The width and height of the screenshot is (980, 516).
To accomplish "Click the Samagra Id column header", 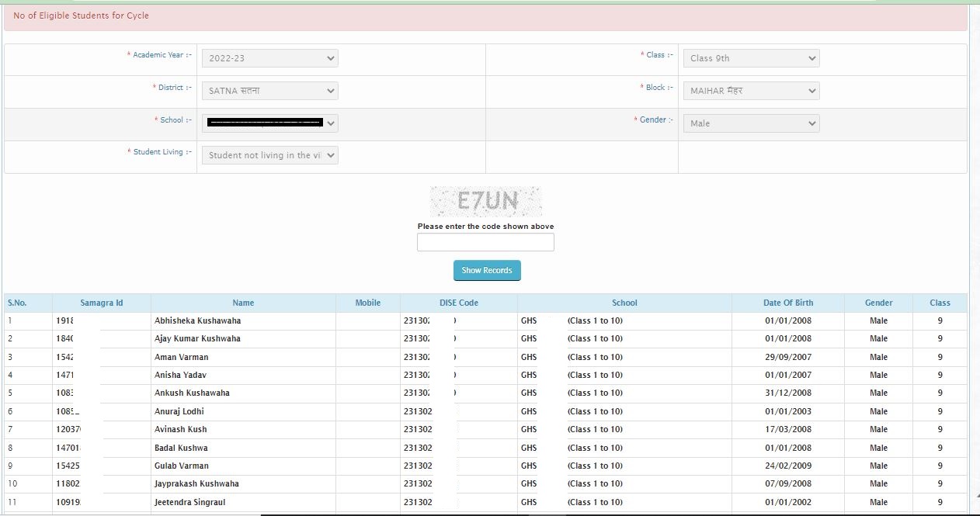I will pyautogui.click(x=102, y=303).
